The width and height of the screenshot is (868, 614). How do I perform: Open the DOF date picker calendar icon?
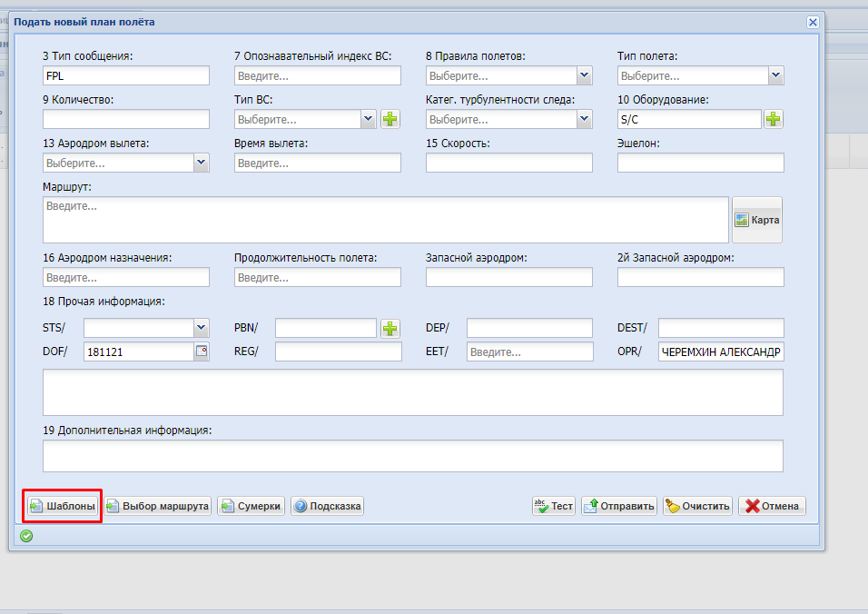coord(202,352)
